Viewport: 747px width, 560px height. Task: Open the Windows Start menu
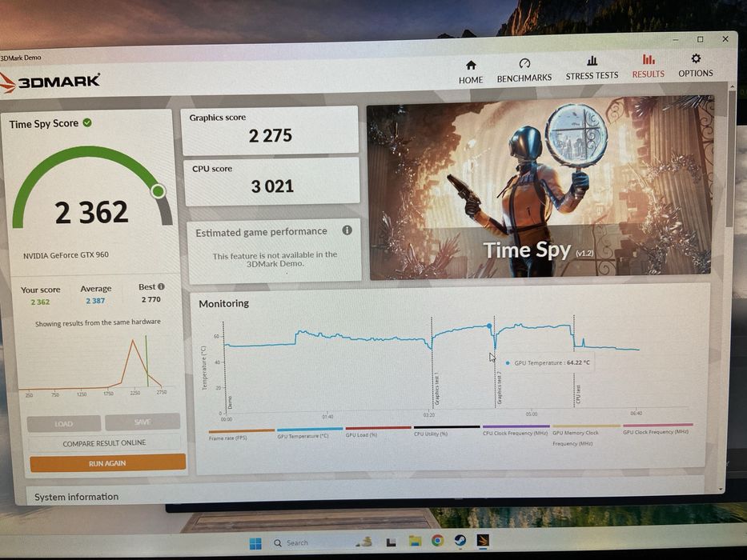[x=255, y=543]
